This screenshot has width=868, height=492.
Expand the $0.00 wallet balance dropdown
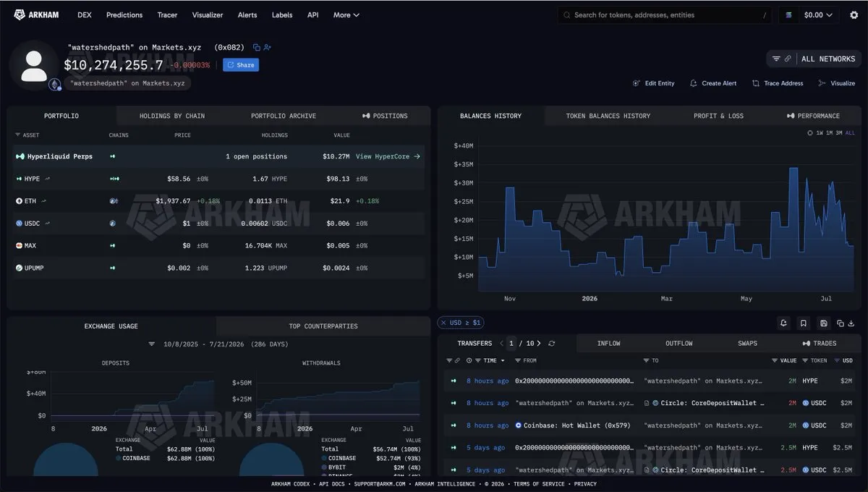coord(809,14)
